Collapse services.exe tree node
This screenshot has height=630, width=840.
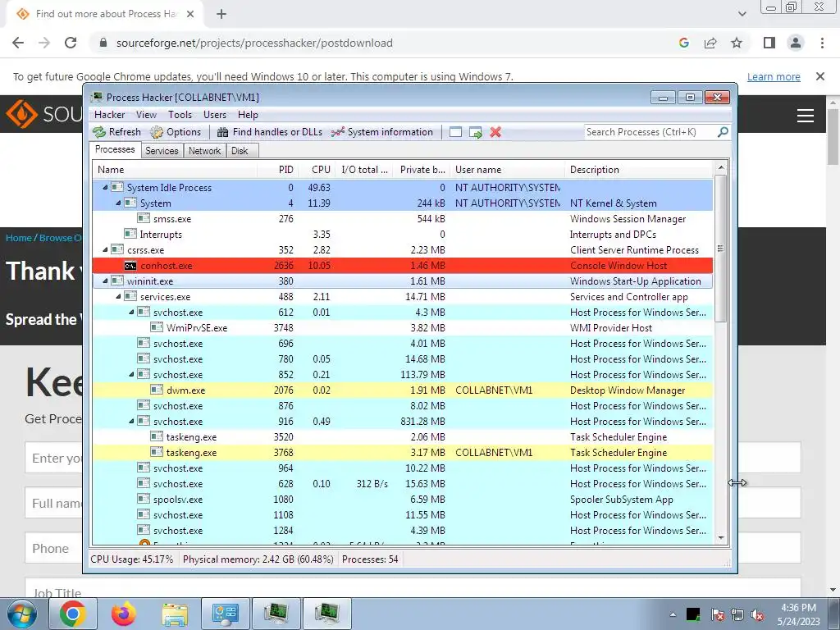click(118, 296)
